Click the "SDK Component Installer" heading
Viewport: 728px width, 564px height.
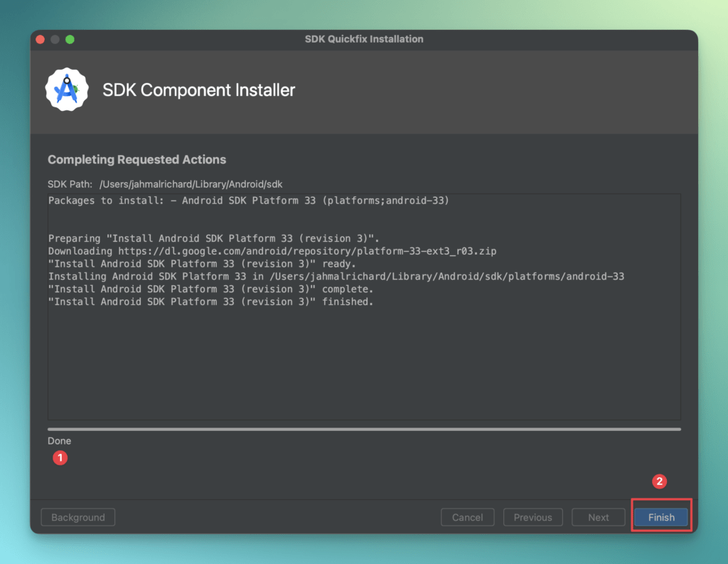(199, 90)
